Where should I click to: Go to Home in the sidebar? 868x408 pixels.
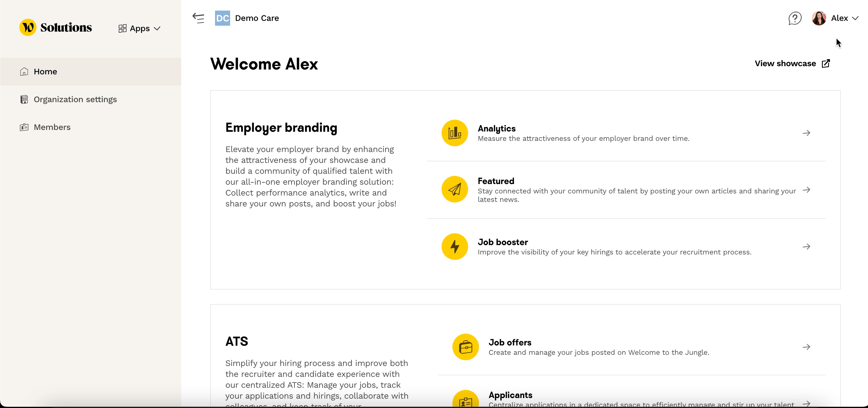(x=46, y=72)
